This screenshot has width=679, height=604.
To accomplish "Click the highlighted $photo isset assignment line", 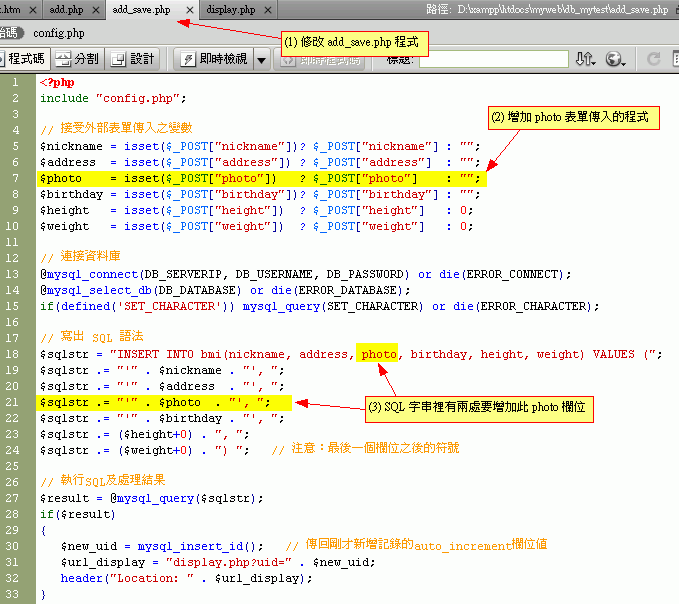I will pos(262,178).
